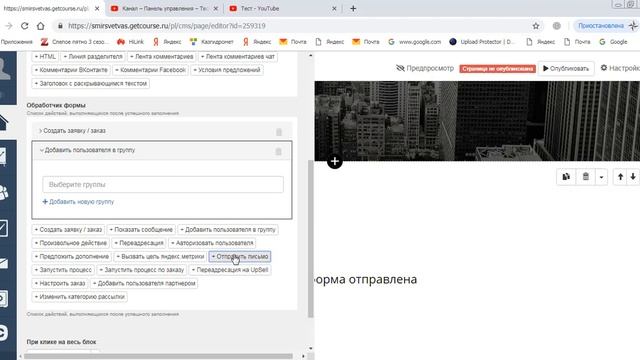The width and height of the screenshot is (640, 360).
Task: Open the profile avatar in the left sidebar
Action: coord(5,69)
